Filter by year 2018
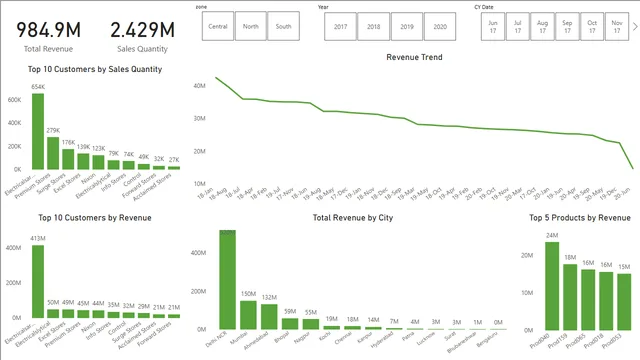Viewport: 640px width, 360px height. pos(373,27)
